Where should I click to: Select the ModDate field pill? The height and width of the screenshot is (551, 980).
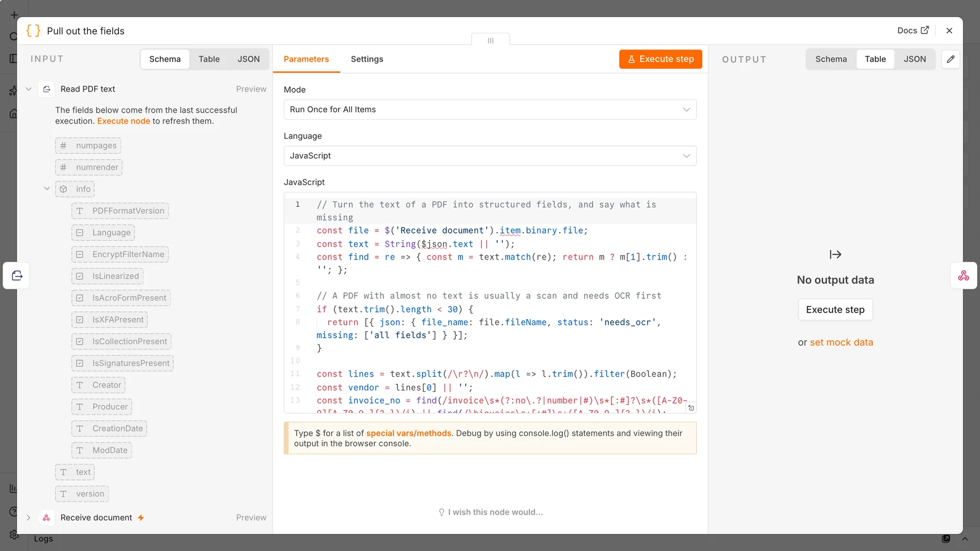point(102,450)
